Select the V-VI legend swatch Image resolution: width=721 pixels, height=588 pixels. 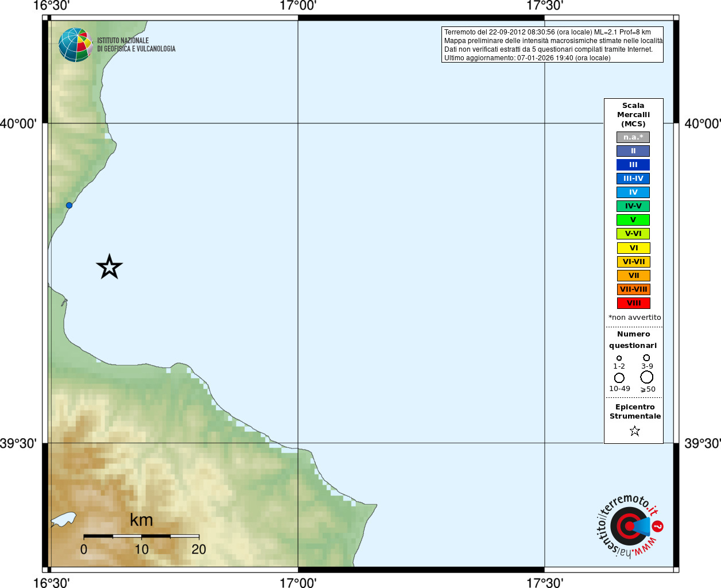click(633, 234)
